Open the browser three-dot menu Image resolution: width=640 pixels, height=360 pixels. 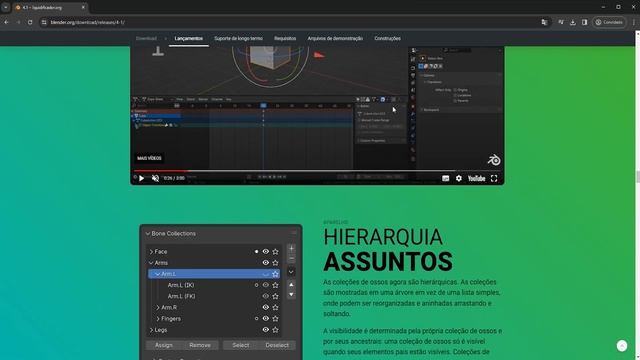[633, 22]
